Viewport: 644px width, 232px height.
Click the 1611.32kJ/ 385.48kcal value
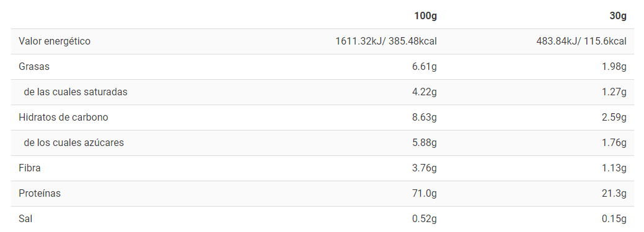click(386, 41)
